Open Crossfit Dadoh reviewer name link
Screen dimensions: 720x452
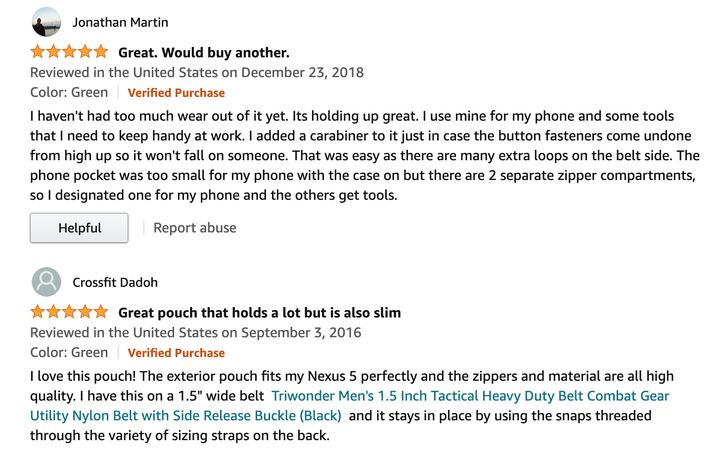tap(115, 282)
